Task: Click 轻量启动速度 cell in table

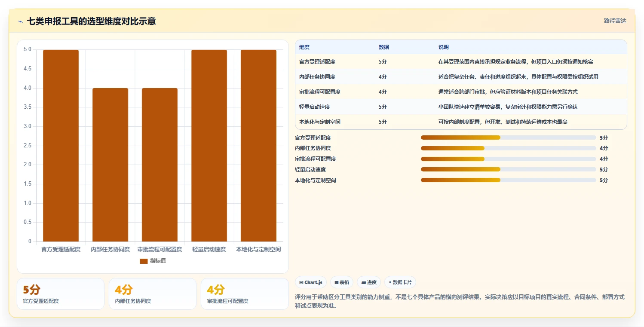Action: click(x=315, y=107)
